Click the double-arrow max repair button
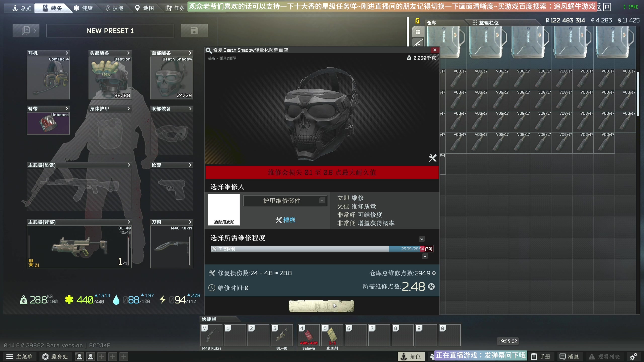The height and width of the screenshot is (362, 644). [x=422, y=239]
